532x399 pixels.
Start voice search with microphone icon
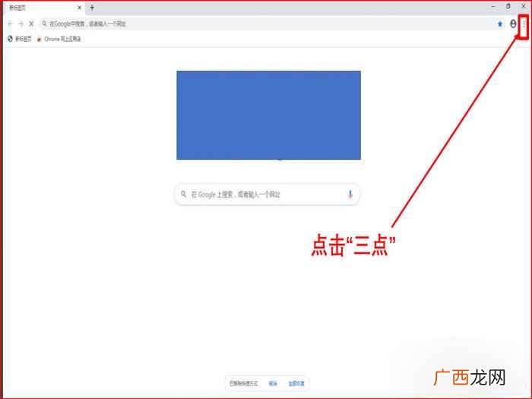[350, 194]
